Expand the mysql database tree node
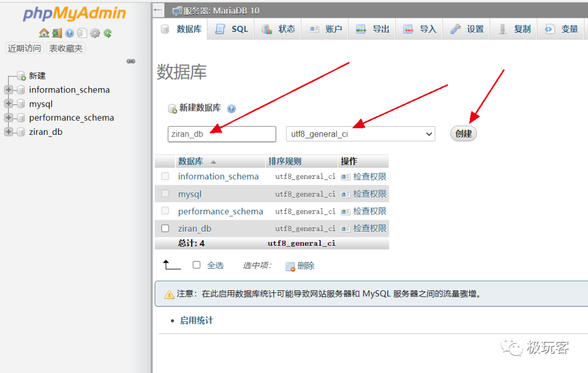 9,103
